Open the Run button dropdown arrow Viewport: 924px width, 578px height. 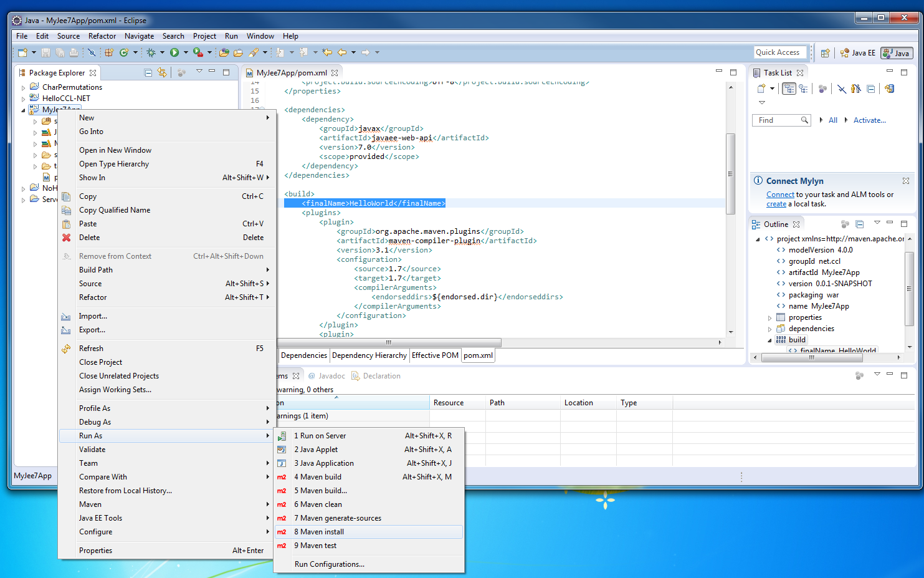(x=186, y=53)
